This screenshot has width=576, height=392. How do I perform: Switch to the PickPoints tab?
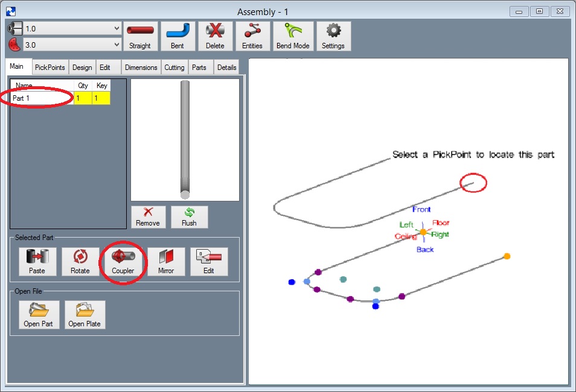point(50,68)
